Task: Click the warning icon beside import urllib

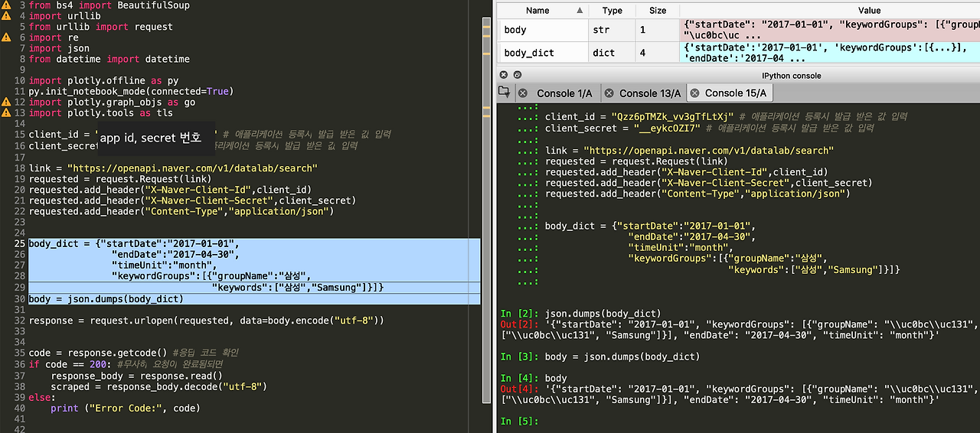Action: pos(6,16)
